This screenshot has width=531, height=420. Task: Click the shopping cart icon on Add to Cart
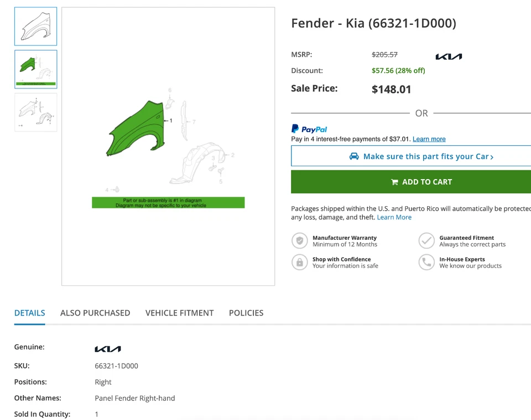394,182
